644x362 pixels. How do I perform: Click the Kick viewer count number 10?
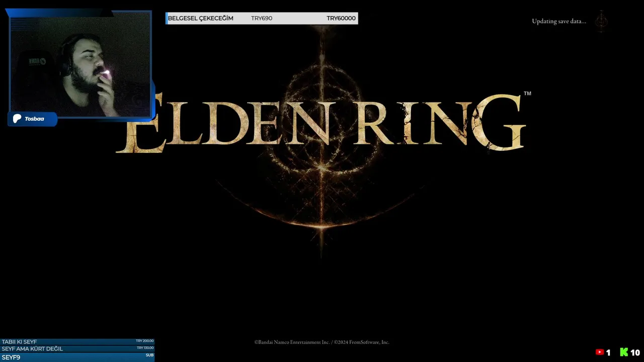click(x=635, y=353)
